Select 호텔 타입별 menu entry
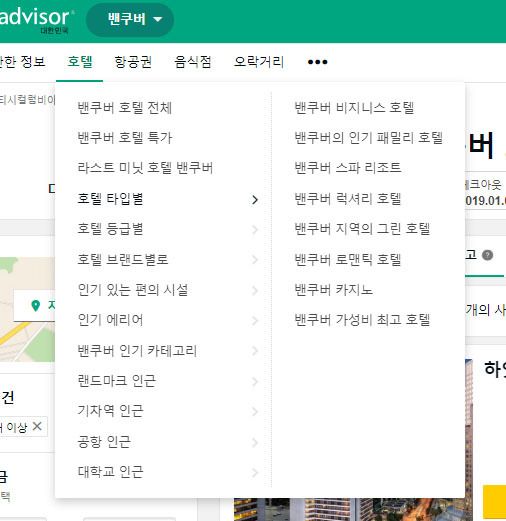506x521 pixels. pos(110,199)
